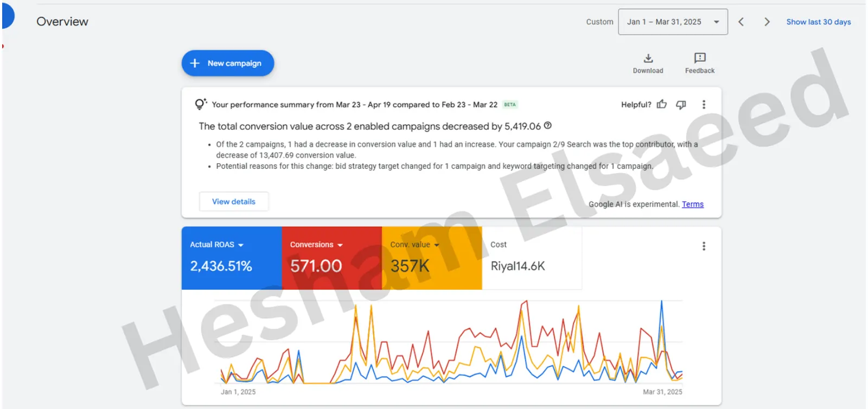
Task: Open the Terms link
Action: 693,204
